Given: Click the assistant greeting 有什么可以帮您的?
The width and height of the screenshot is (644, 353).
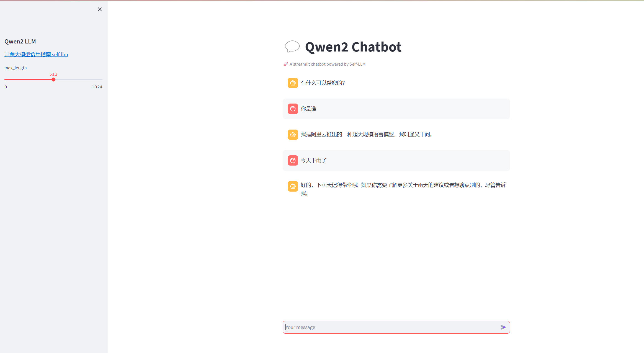Looking at the screenshot, I should pyautogui.click(x=323, y=83).
